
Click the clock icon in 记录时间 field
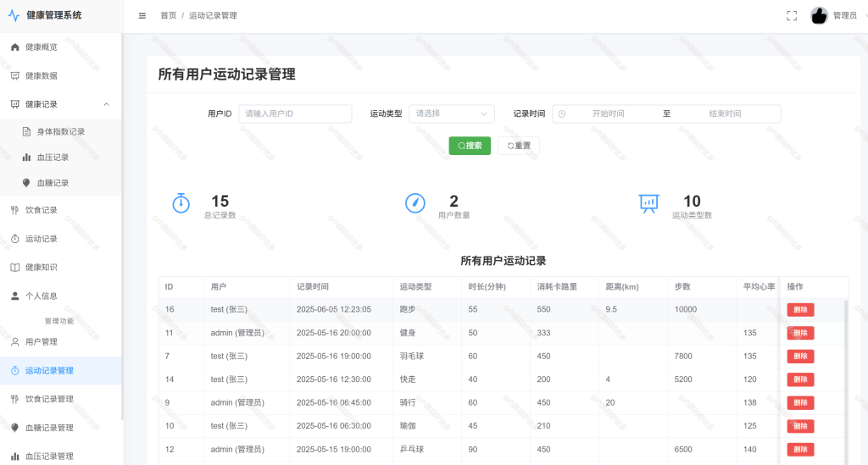(x=562, y=113)
